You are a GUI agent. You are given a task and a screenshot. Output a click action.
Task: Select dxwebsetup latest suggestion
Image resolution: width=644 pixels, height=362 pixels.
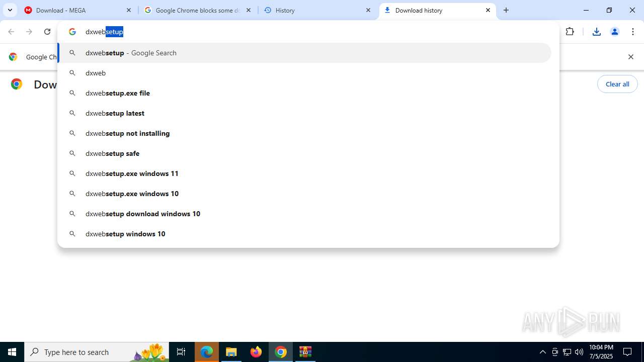(304, 113)
